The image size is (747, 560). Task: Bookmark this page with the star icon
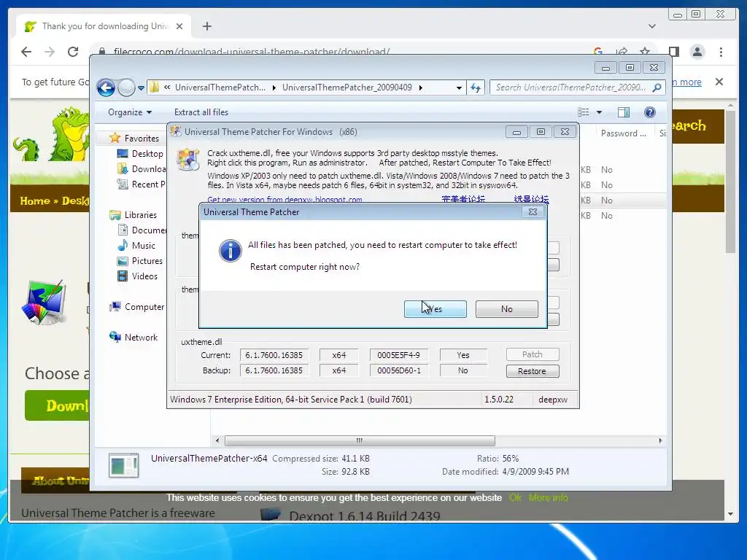645,52
